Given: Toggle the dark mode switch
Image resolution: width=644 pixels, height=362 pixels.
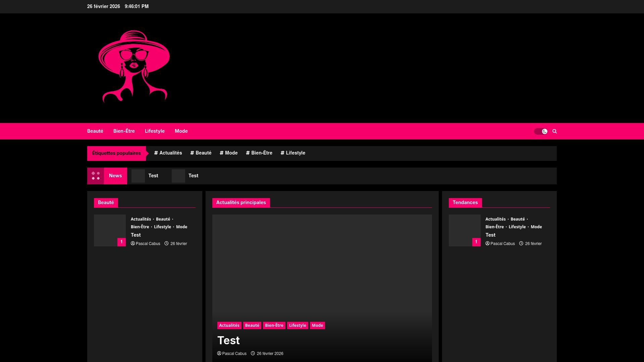Looking at the screenshot, I should coord(541,131).
